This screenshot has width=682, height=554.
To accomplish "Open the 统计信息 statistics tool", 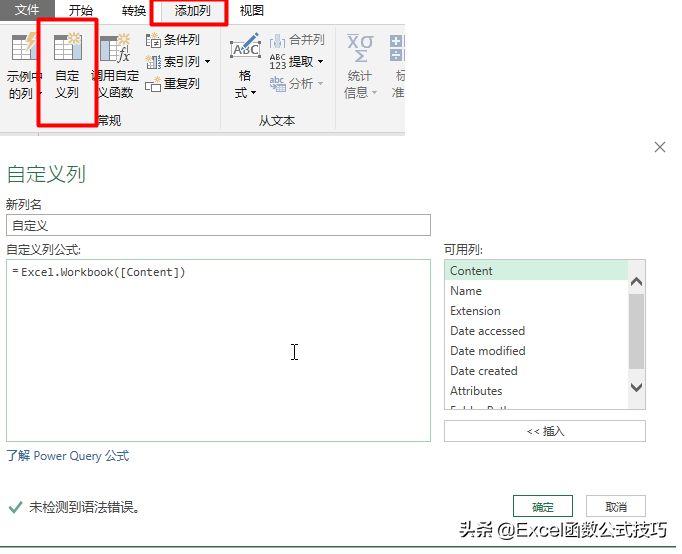I will tap(360, 65).
